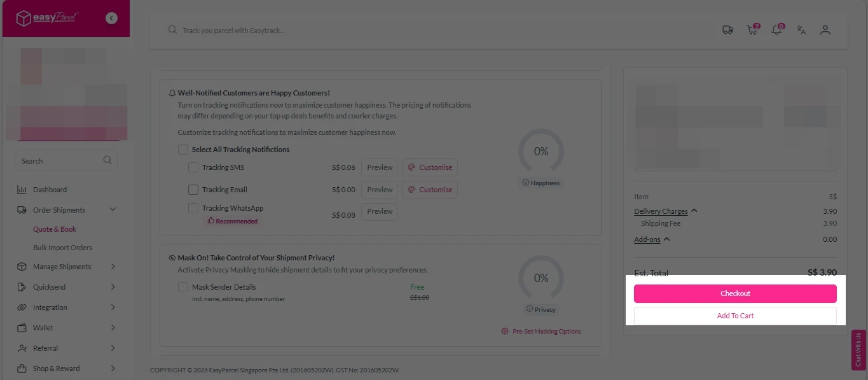Click the shopping cart icon in header
Viewport: 868px width, 380px height.
pos(752,30)
